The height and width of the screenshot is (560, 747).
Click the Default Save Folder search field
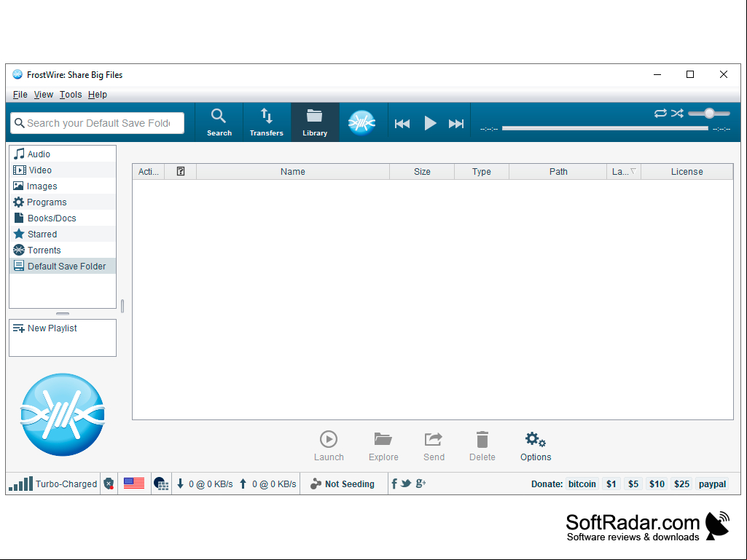click(97, 123)
